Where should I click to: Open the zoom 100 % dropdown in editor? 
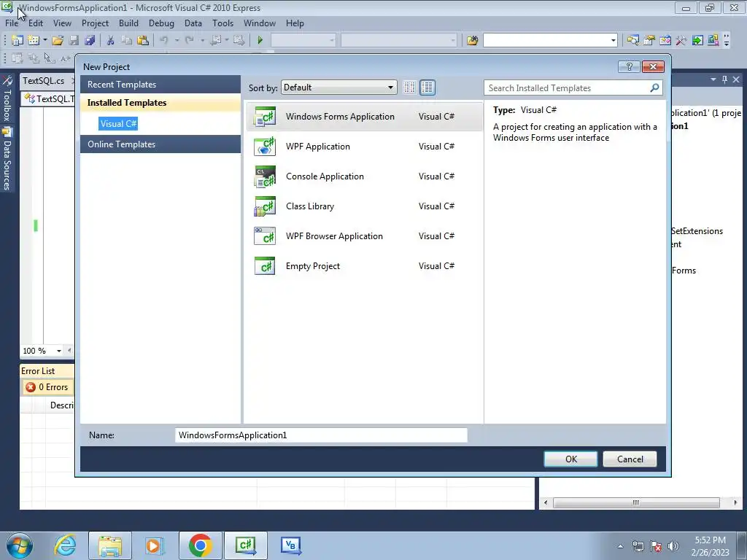pyautogui.click(x=58, y=351)
